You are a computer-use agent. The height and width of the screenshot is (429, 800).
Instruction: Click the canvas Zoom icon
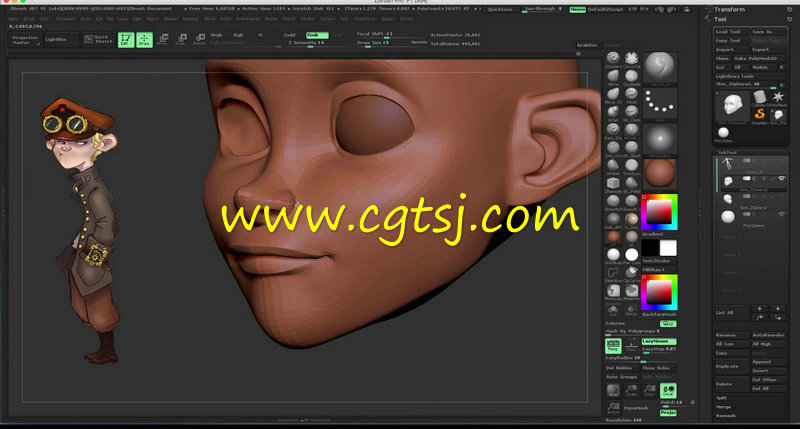pyautogui.click(x=649, y=391)
